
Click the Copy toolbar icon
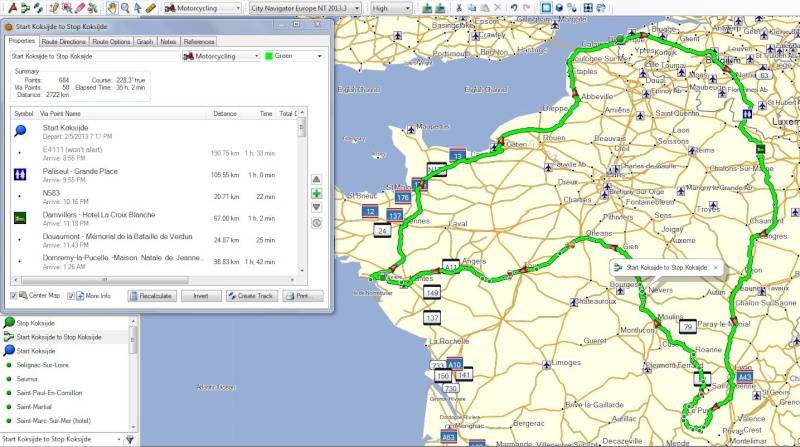coord(471,8)
